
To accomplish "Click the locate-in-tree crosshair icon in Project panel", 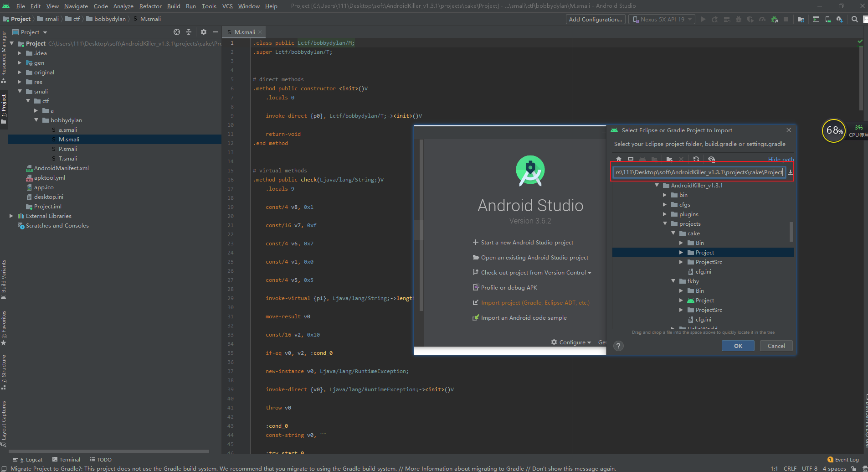I will click(177, 32).
